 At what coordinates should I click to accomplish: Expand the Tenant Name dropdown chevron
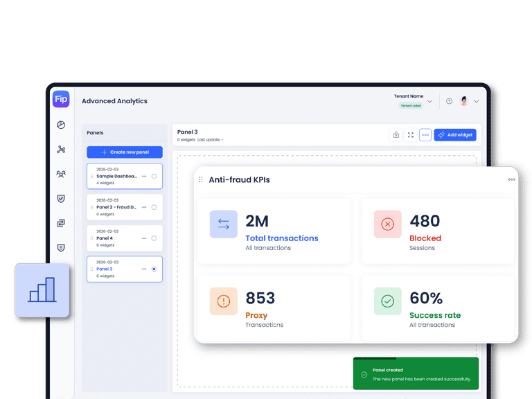pyautogui.click(x=429, y=101)
